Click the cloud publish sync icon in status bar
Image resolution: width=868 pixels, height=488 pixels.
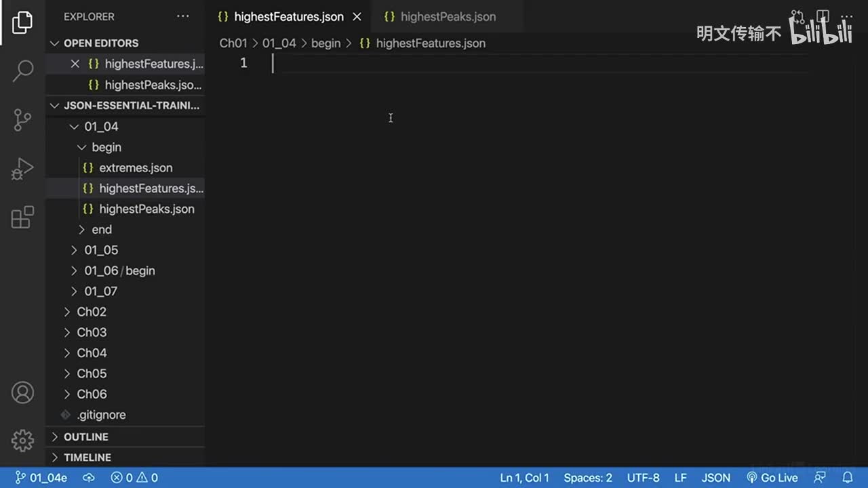click(x=89, y=478)
